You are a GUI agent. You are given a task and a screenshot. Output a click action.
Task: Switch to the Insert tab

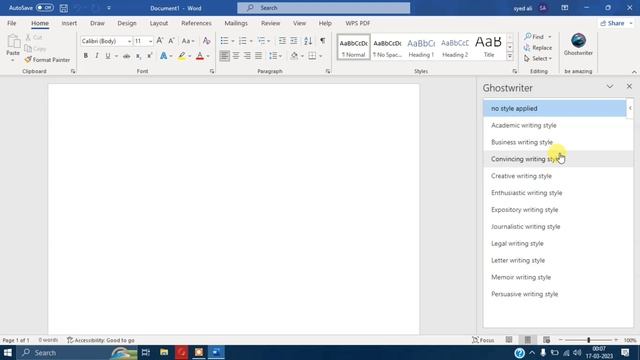click(x=69, y=23)
